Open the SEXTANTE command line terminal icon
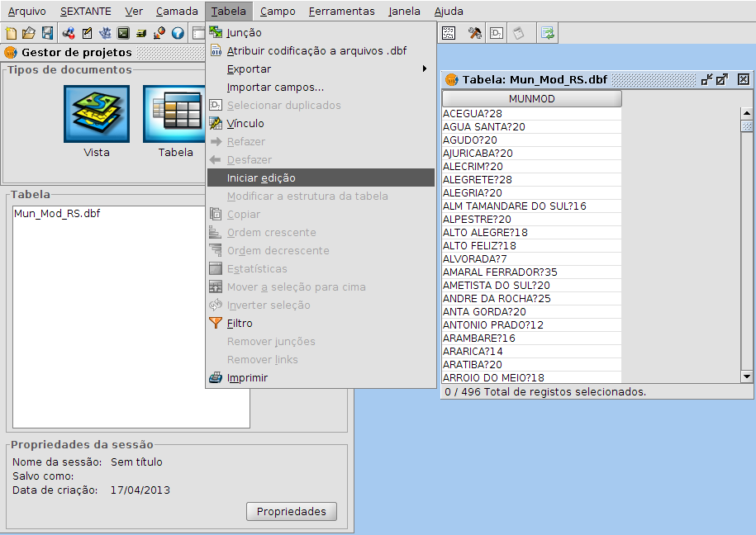 123,33
